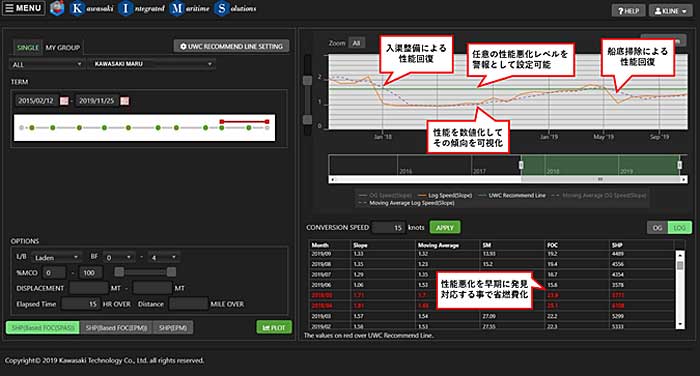700x376 pixels.
Task: Open the hamburger MENU button
Action: pos(24,8)
